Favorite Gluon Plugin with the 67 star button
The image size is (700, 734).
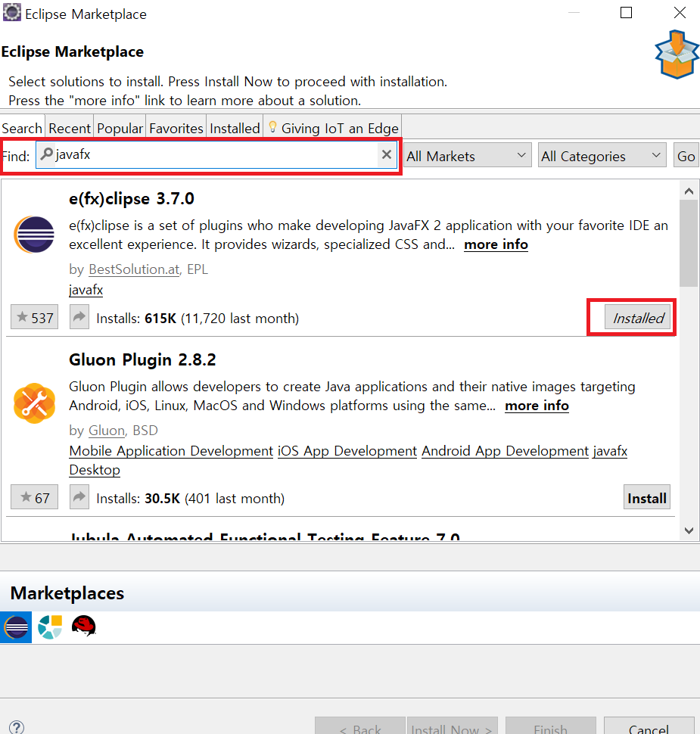coord(35,497)
